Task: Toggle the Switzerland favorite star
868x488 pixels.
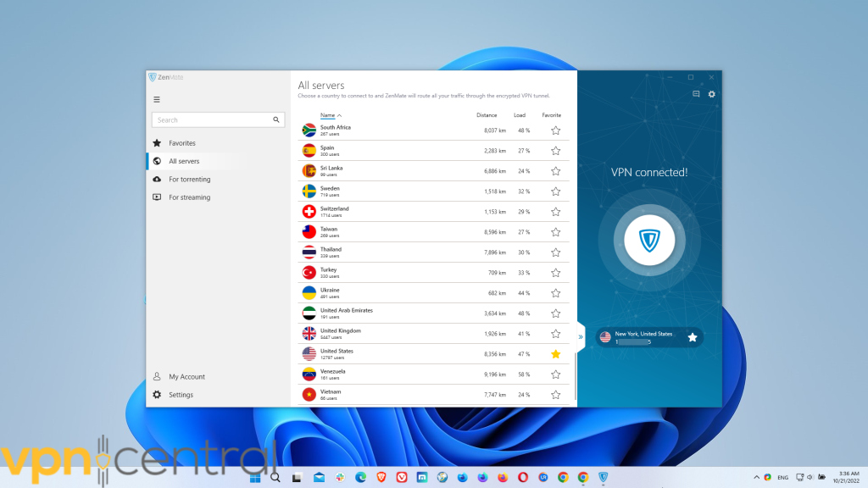Action: click(556, 212)
